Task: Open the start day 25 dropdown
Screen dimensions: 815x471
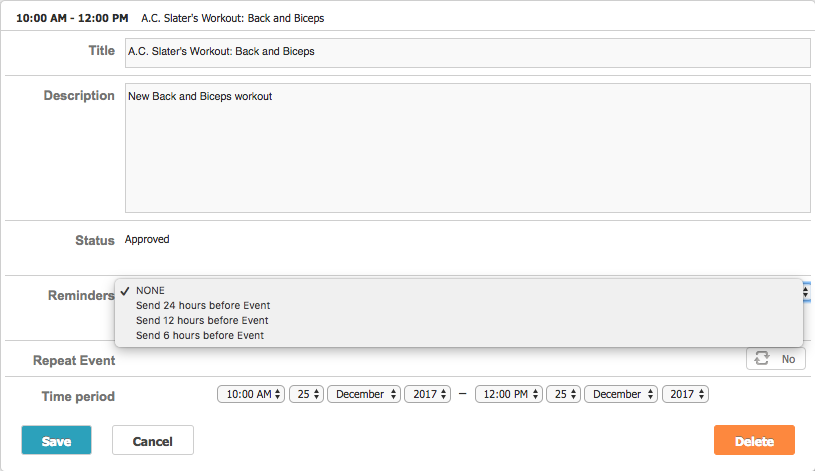Action: (306, 394)
